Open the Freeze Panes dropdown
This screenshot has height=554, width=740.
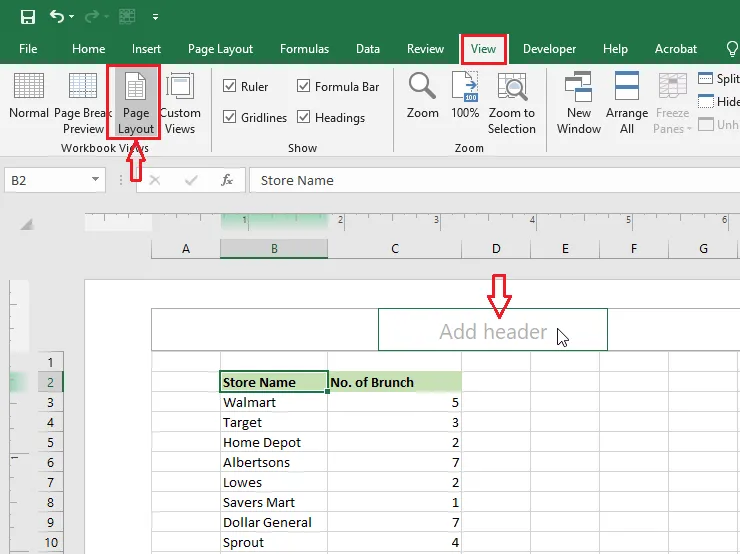pyautogui.click(x=672, y=103)
